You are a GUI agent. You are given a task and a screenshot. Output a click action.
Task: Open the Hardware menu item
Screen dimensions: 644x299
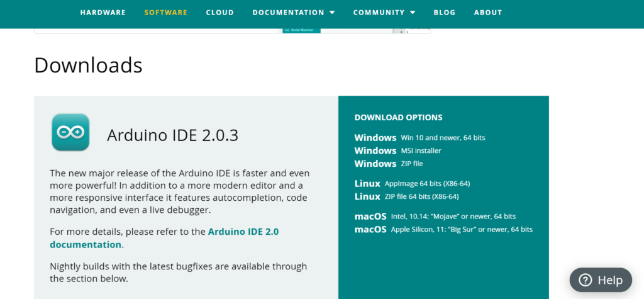103,13
